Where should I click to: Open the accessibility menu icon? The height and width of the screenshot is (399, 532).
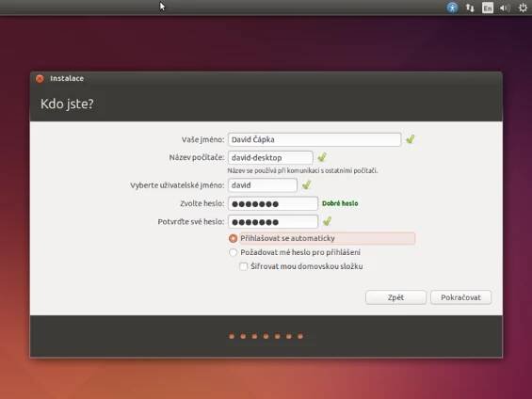[452, 8]
